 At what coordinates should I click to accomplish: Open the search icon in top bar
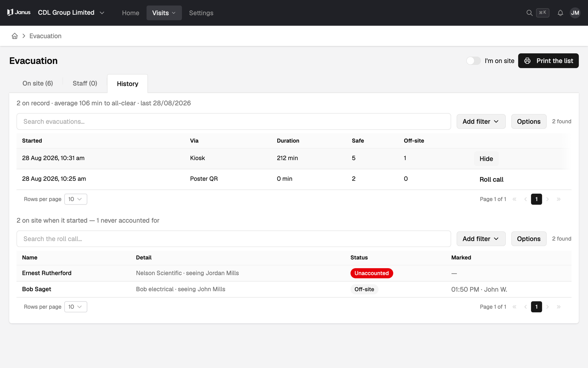(x=529, y=13)
